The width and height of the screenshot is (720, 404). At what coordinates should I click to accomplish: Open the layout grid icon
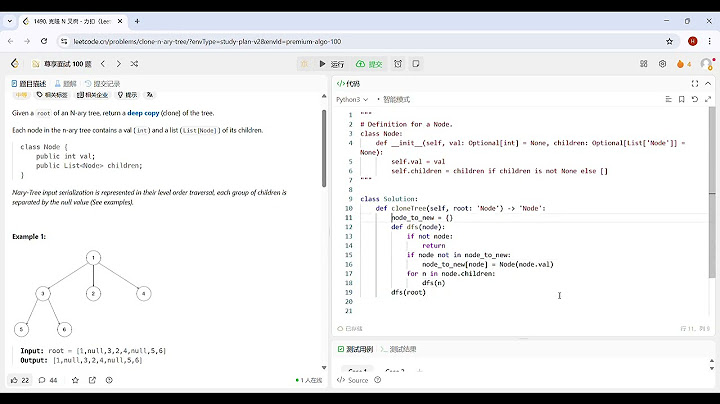click(644, 64)
